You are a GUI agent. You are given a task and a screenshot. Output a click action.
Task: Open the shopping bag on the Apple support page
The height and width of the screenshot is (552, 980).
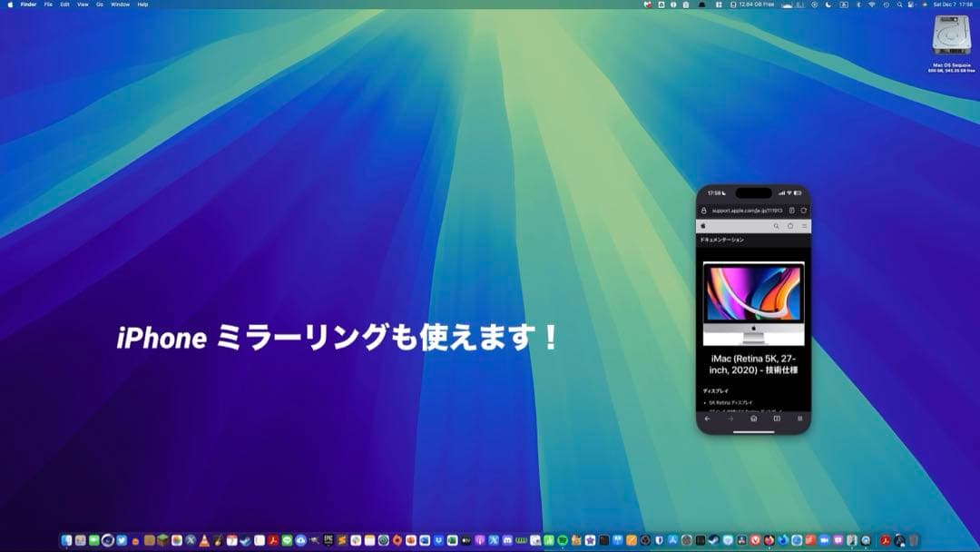point(790,226)
